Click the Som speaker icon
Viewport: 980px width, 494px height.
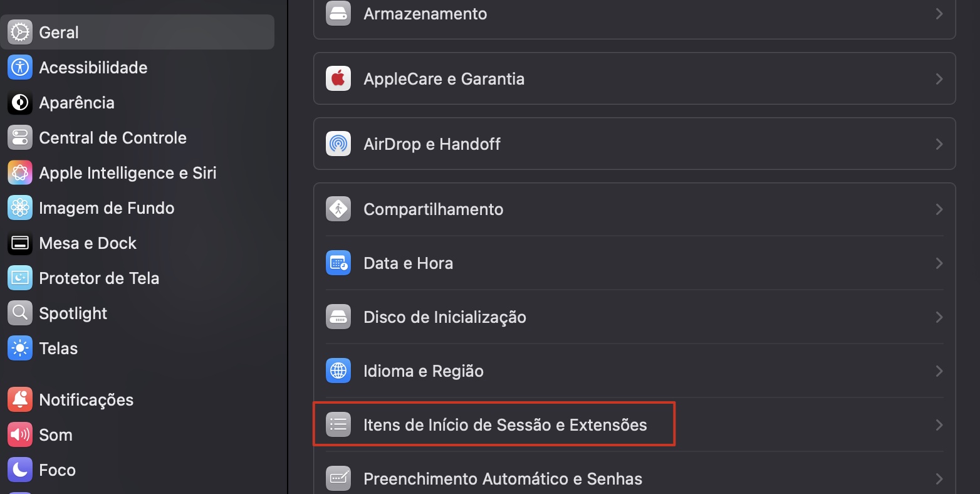point(19,434)
